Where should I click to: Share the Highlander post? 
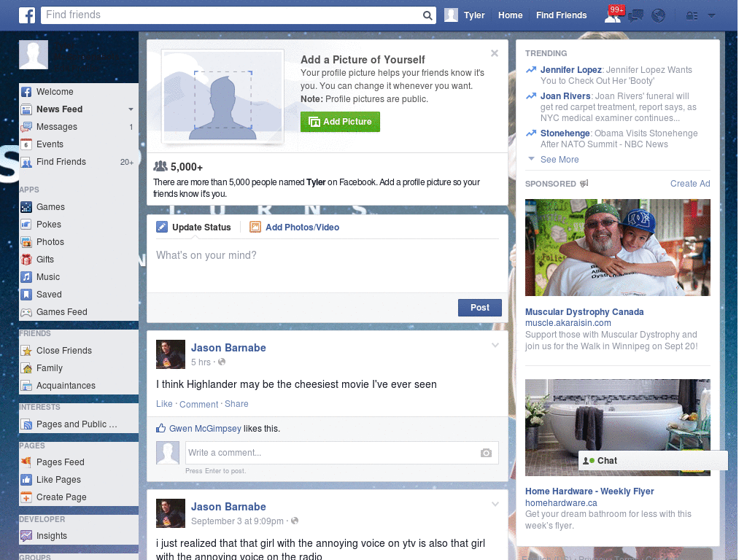[236, 404]
